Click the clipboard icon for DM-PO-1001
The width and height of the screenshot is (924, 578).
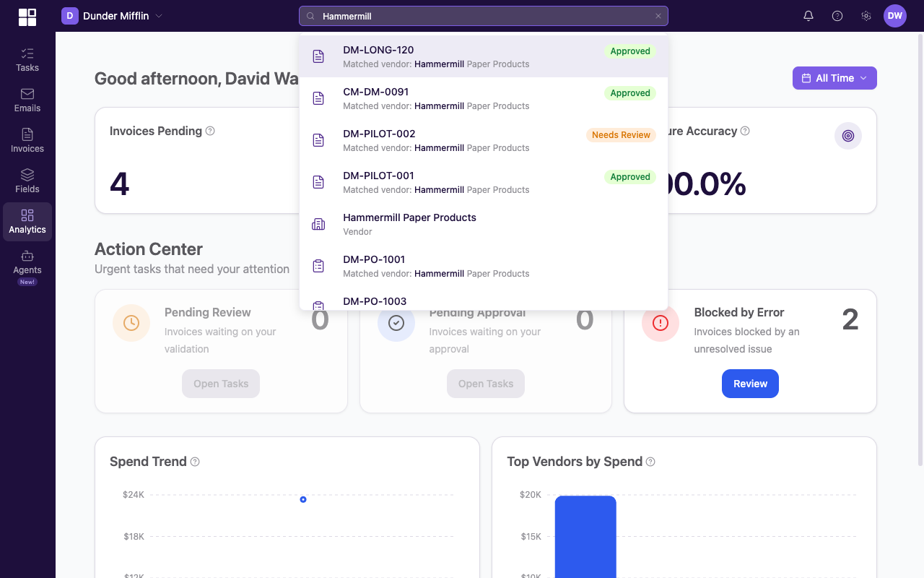[318, 266]
